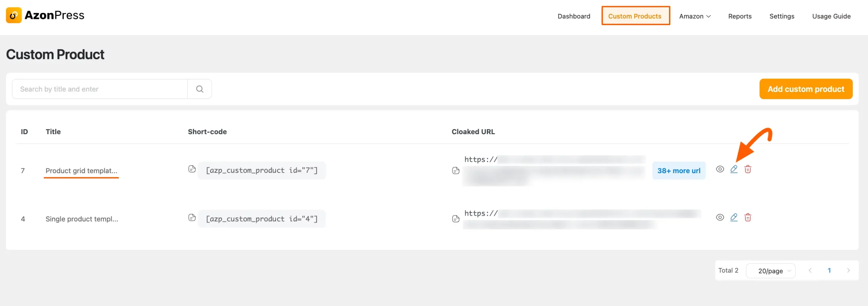Open the Amazon navigation dropdown
868x306 pixels.
click(x=694, y=16)
